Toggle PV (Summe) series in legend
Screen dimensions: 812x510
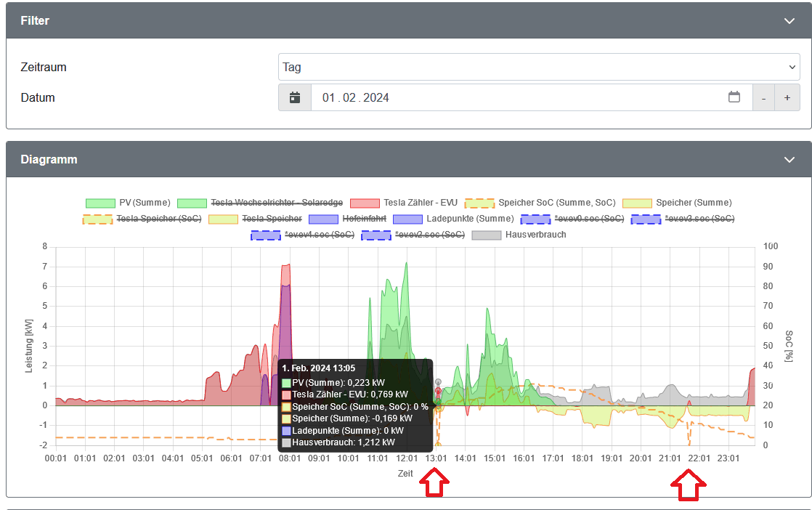[x=129, y=203]
